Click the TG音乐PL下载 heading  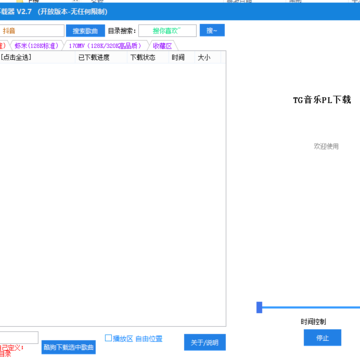322,100
